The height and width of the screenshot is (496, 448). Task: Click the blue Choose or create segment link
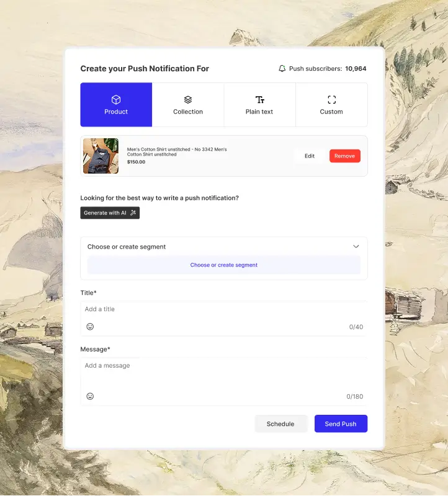[224, 265]
